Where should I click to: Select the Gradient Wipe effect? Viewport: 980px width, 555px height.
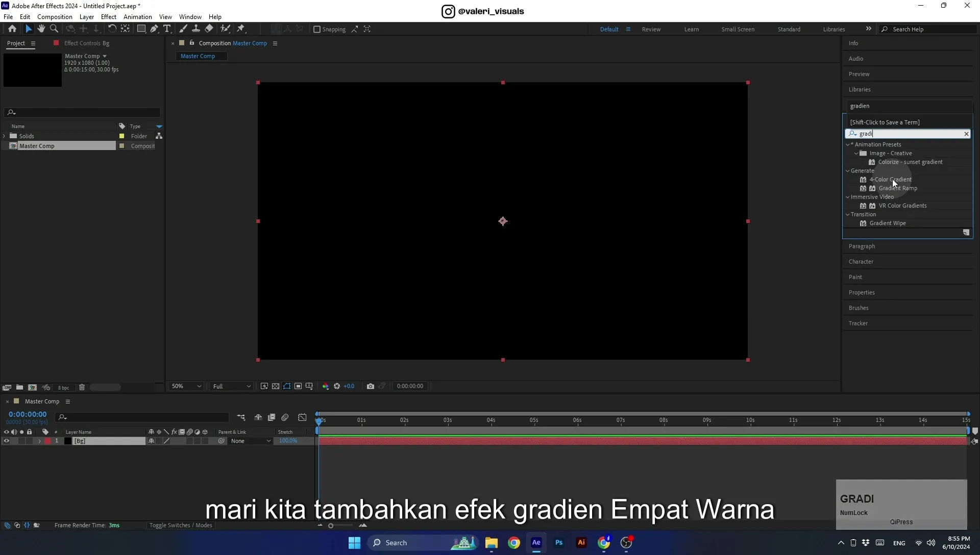pyautogui.click(x=888, y=223)
